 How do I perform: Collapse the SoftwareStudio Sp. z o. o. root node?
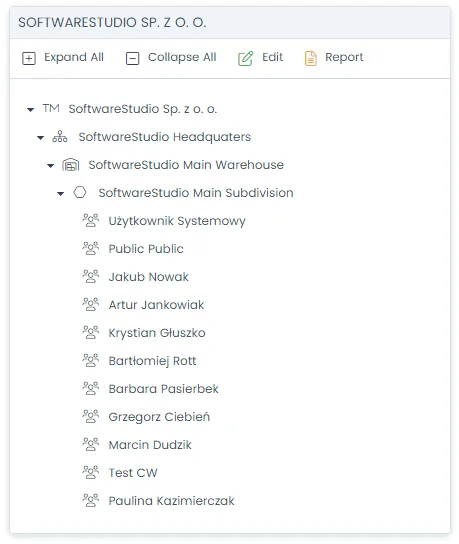point(31,110)
